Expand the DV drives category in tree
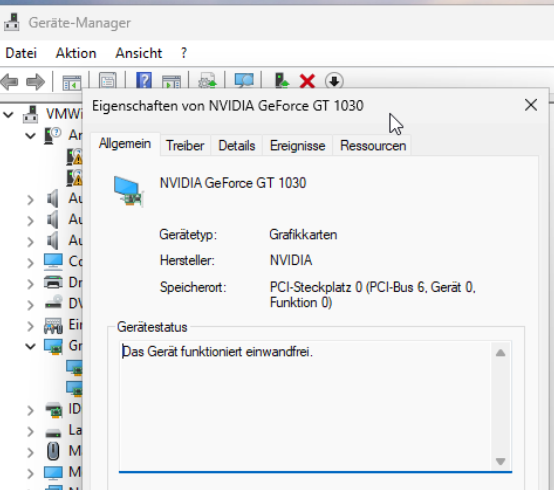Viewport: 554px width, 490px height. (x=31, y=305)
